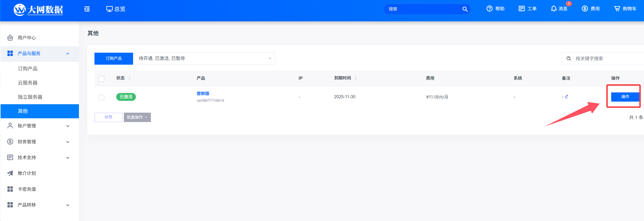This screenshot has width=644, height=221.
Task: Open the status filter dropdown
Action: [204, 58]
